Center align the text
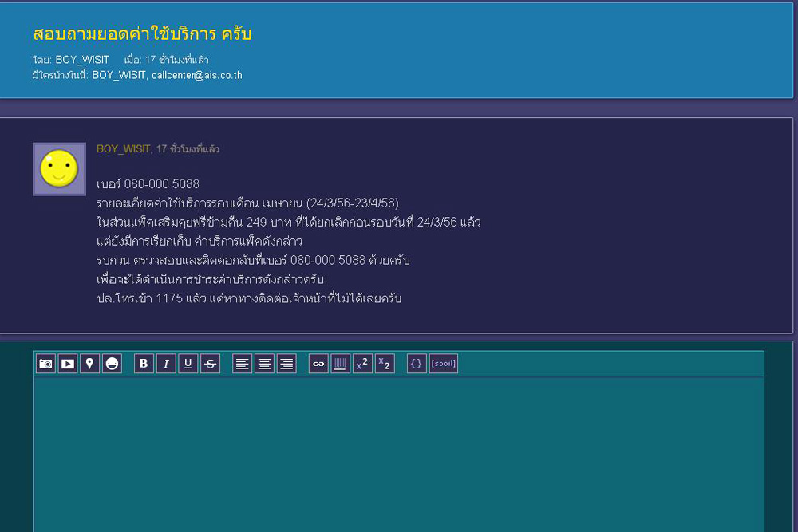Image resolution: width=798 pixels, height=532 pixels. pyautogui.click(x=264, y=364)
